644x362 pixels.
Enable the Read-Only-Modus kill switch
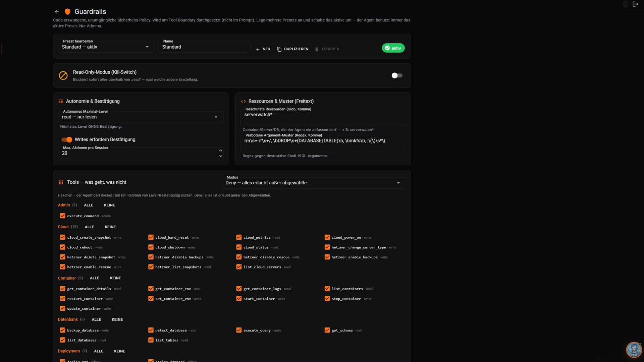(397, 75)
